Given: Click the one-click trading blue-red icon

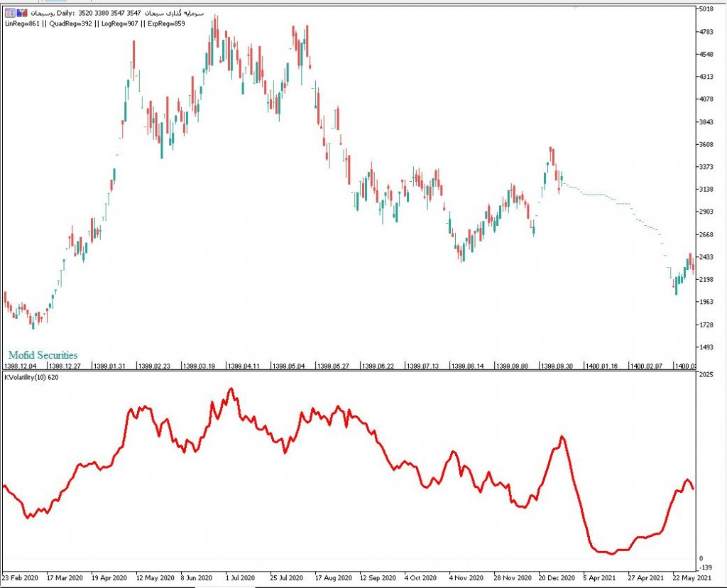Looking at the screenshot, I should [x=22, y=13].
